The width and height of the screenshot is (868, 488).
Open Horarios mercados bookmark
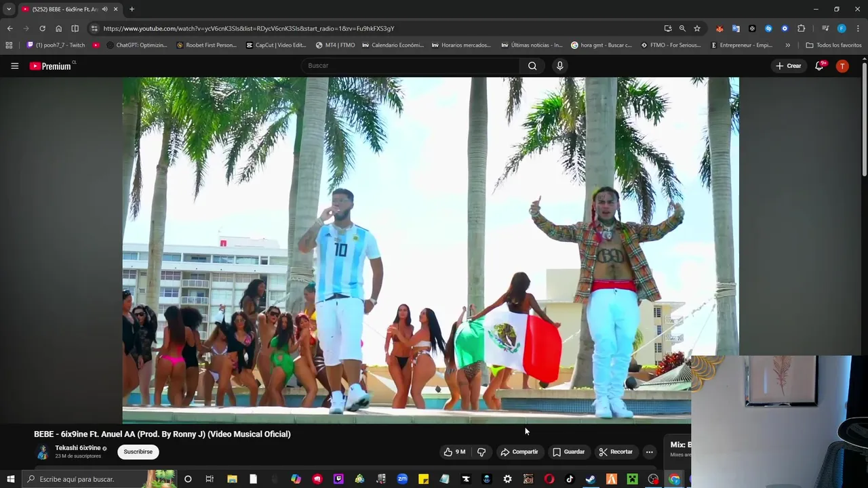tap(461, 45)
